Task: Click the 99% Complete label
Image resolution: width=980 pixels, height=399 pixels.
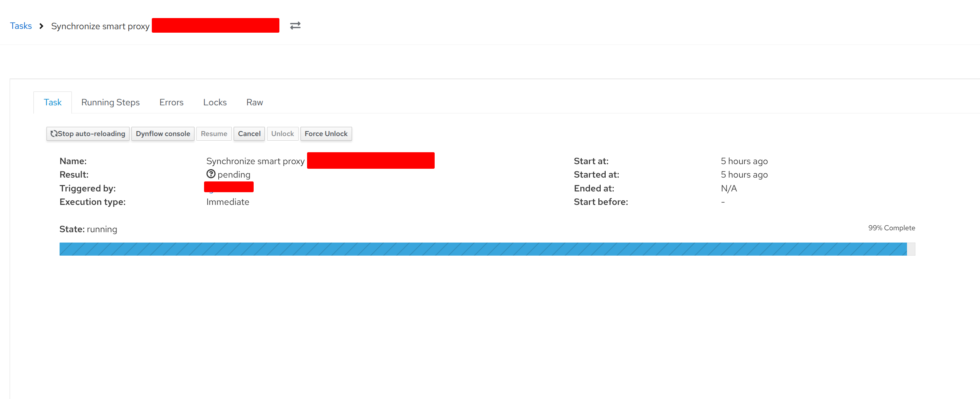Action: [x=891, y=228]
